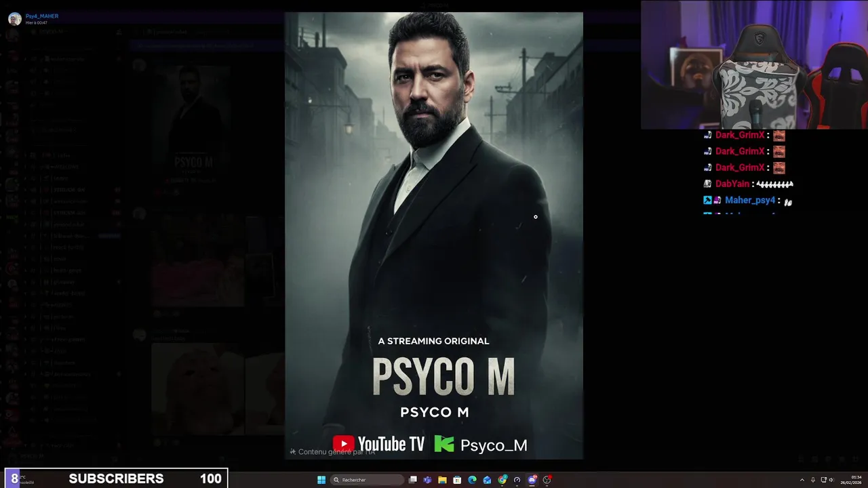Viewport: 868px width, 488px height.
Task: Click the 'Hier à 00:47' timestamp
Action: click(x=37, y=22)
